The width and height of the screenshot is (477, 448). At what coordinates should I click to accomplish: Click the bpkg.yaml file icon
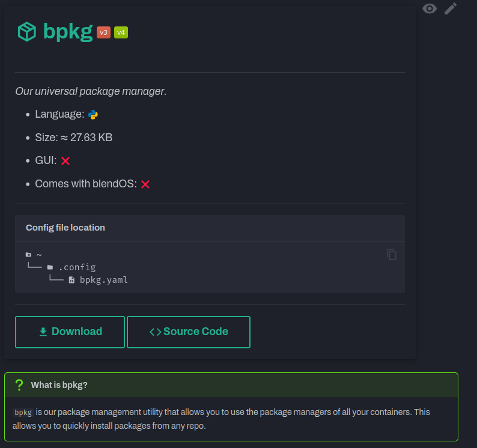[x=71, y=280]
